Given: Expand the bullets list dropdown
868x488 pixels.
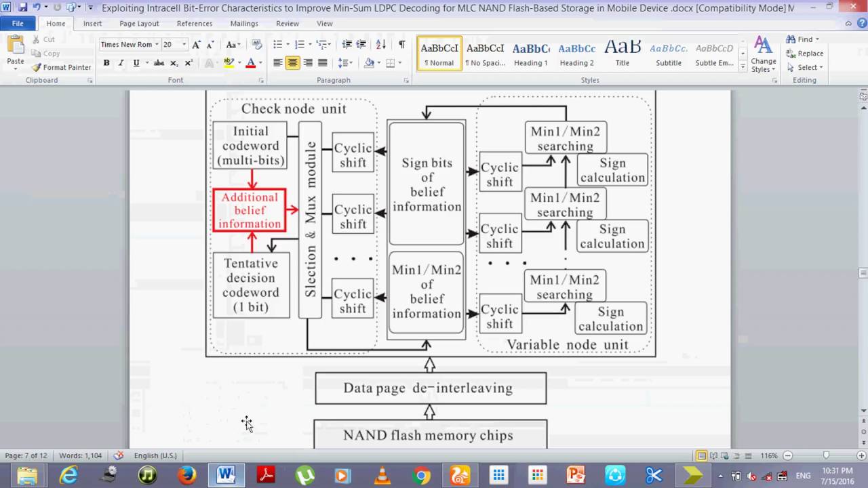Looking at the screenshot, I should (x=285, y=45).
